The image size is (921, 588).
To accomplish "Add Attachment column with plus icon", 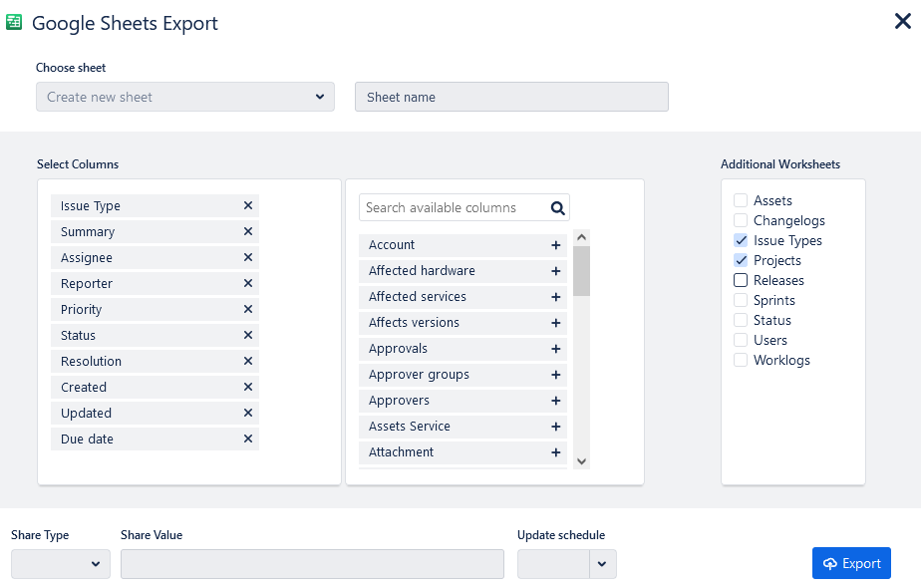I will click(x=556, y=452).
